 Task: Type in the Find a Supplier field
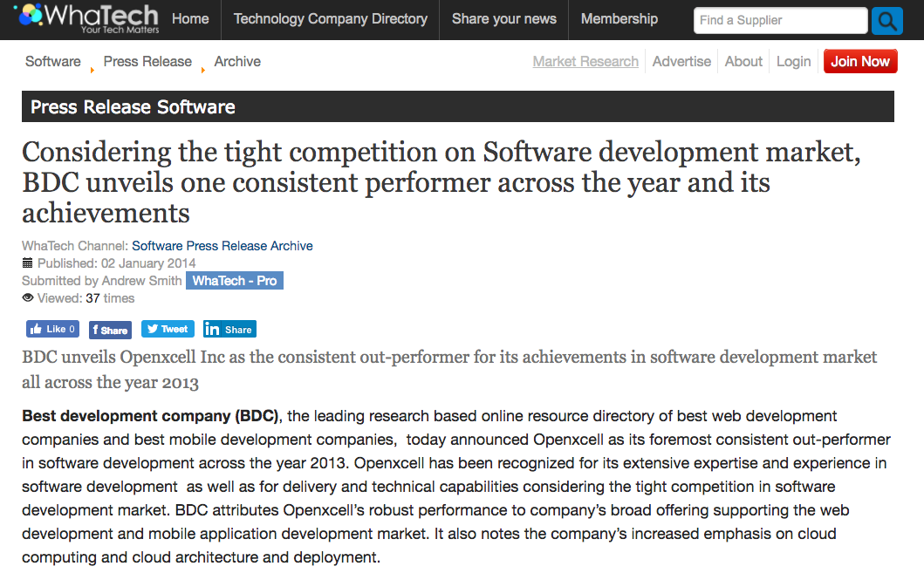pyautogui.click(x=779, y=20)
